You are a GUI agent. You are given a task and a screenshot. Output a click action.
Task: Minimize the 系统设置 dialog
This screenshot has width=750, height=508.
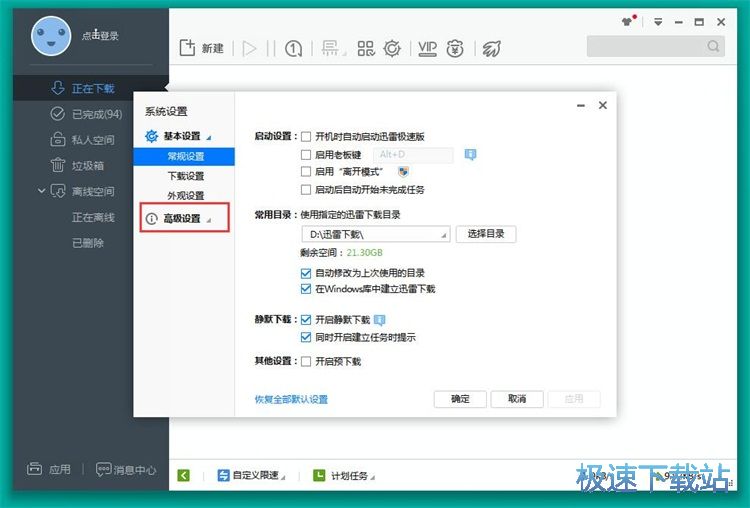(581, 105)
